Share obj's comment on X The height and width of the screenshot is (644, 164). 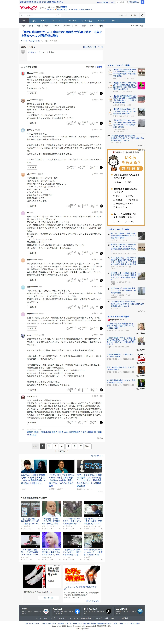coord(101,206)
